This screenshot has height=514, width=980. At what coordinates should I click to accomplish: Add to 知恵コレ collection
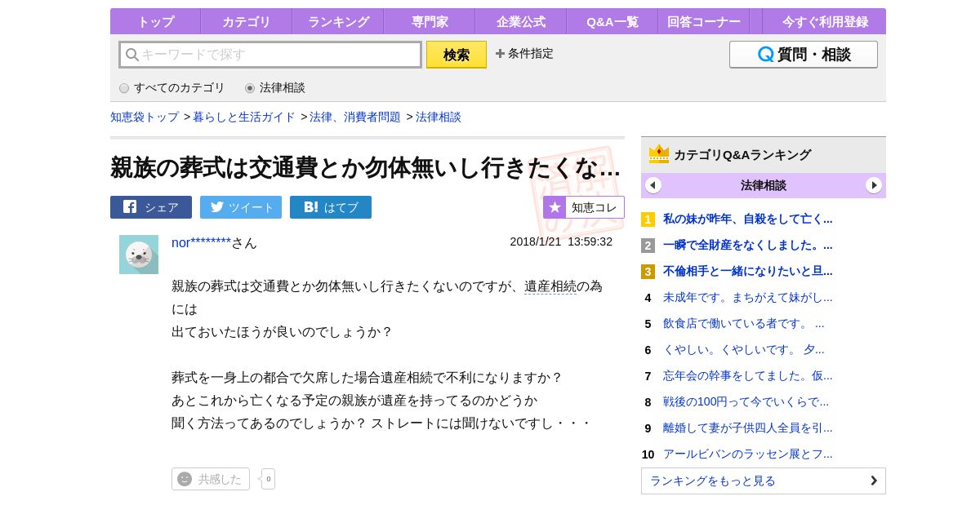pos(584,207)
